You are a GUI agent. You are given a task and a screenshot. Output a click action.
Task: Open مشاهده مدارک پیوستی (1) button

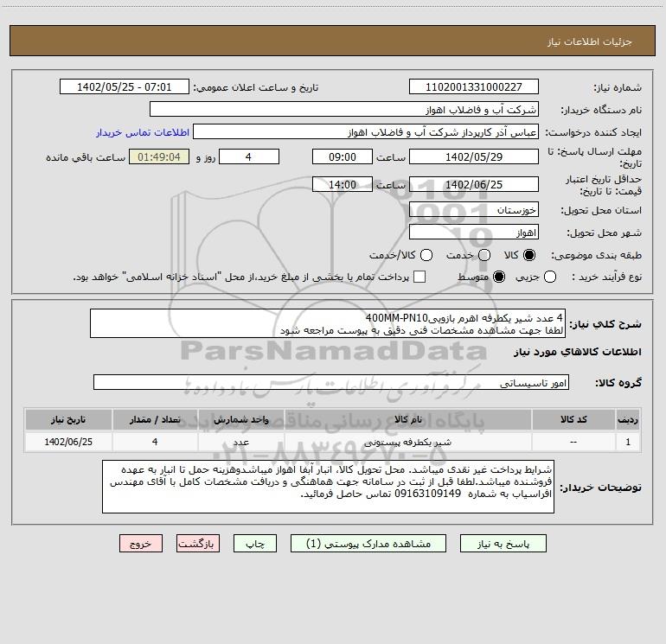(x=368, y=544)
